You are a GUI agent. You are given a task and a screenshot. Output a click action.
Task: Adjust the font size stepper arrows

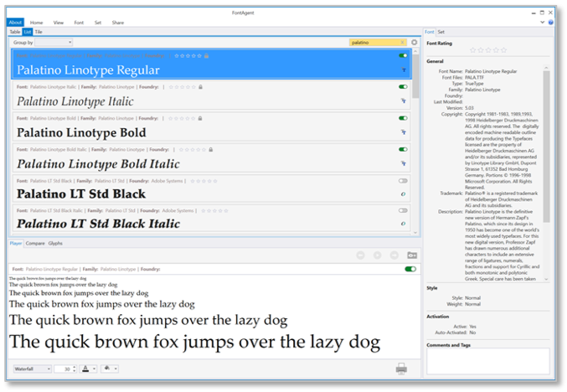(x=75, y=369)
